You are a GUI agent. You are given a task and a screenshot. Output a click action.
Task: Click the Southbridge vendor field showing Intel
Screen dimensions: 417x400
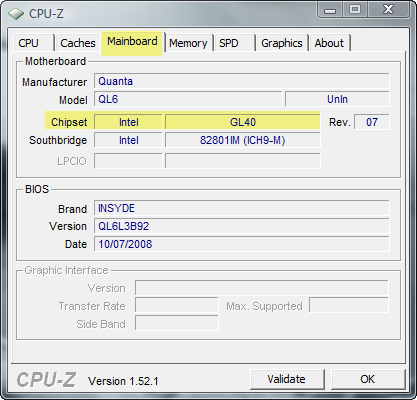128,140
